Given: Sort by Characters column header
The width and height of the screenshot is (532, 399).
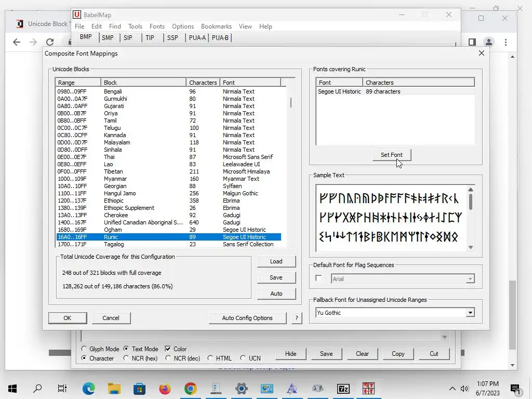Looking at the screenshot, I should pos(203,83).
